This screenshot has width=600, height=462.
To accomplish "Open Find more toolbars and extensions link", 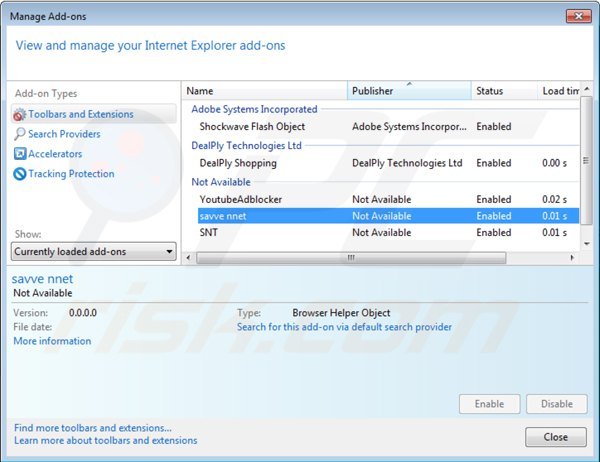I will click(93, 428).
